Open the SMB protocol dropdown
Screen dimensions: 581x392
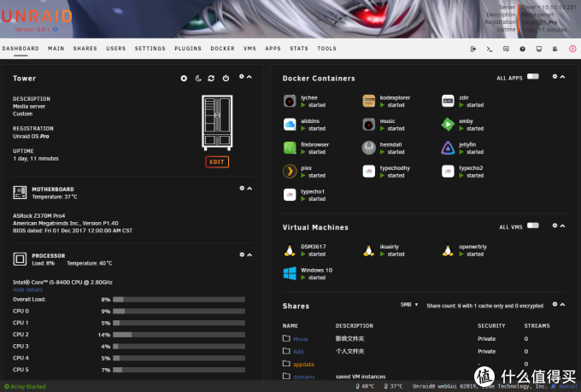pyautogui.click(x=409, y=305)
